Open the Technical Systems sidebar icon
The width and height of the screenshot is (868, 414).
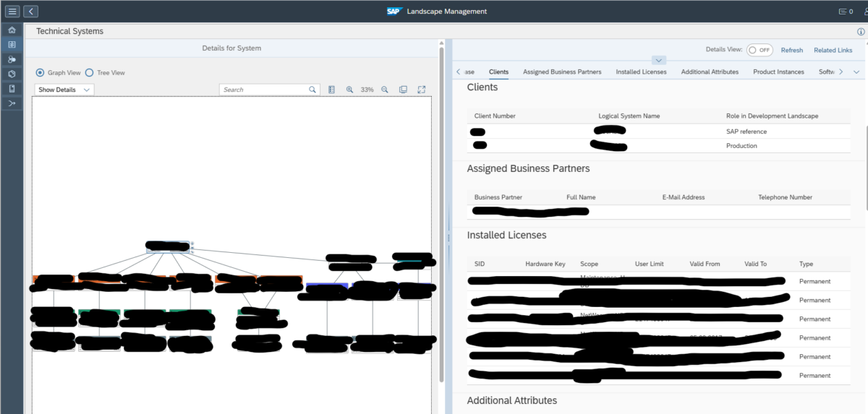[12, 45]
